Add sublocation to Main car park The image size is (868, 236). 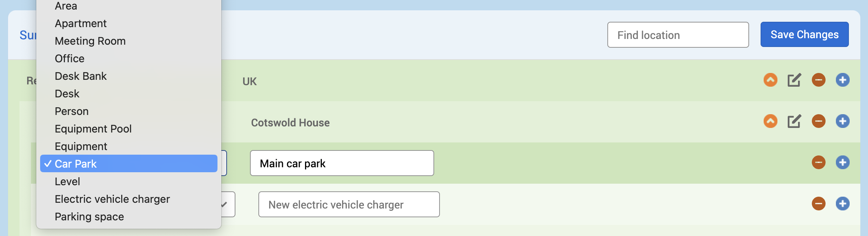[842, 163]
